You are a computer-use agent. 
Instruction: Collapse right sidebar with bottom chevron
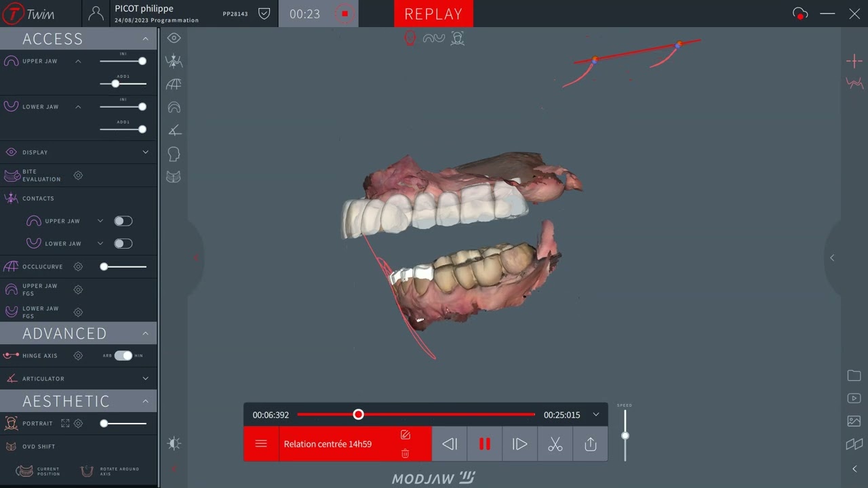click(x=854, y=468)
